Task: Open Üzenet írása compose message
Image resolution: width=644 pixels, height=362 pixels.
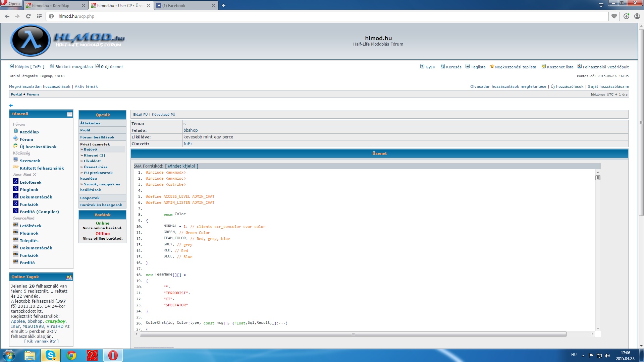Action: coord(96,167)
